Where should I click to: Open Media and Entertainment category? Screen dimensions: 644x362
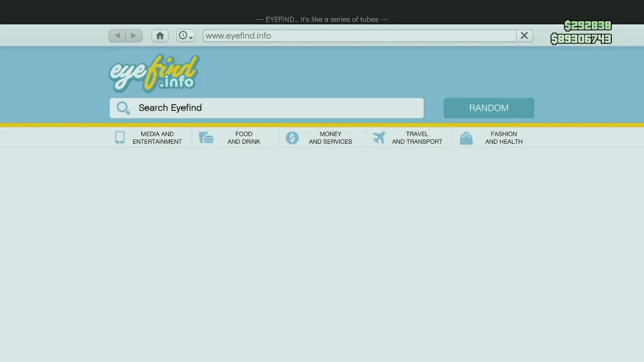(x=157, y=138)
